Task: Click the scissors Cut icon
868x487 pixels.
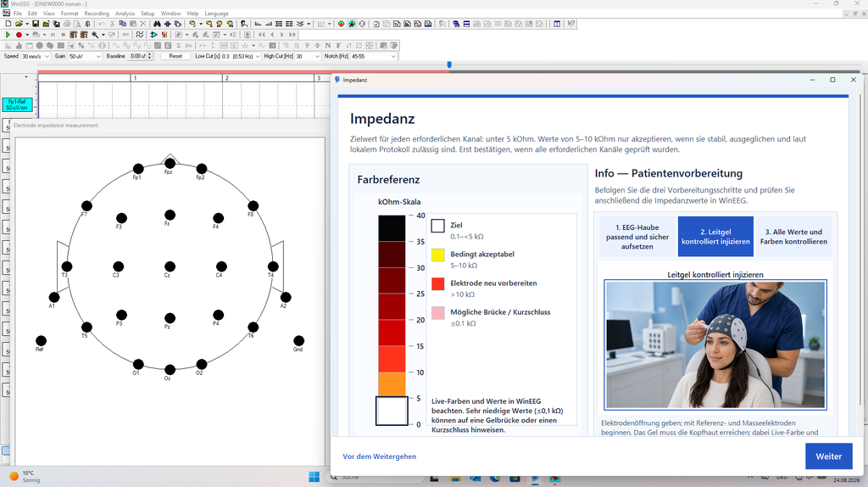Action: point(112,24)
